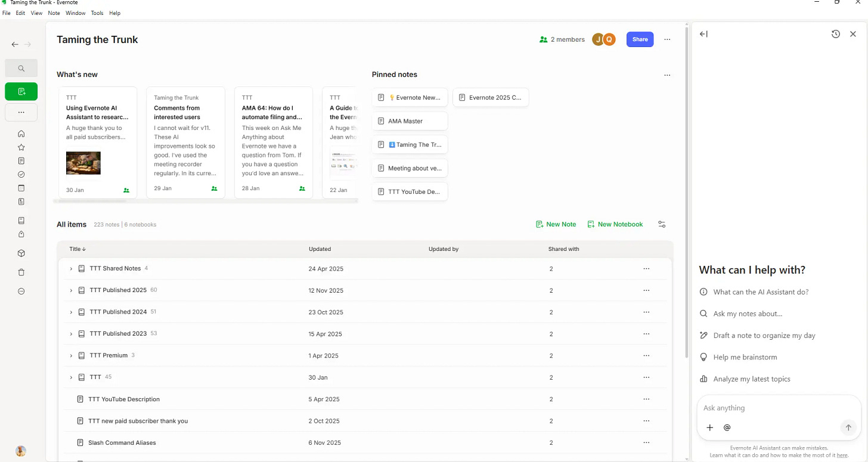Follow the 'here' link in AI disclaimer

coord(842,455)
